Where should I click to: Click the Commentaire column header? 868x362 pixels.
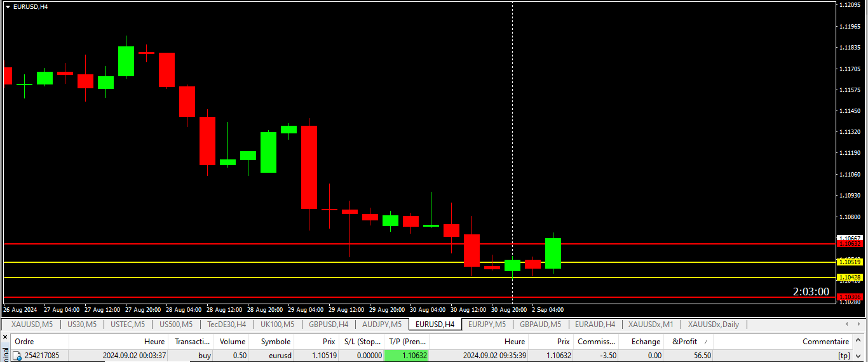tap(825, 342)
